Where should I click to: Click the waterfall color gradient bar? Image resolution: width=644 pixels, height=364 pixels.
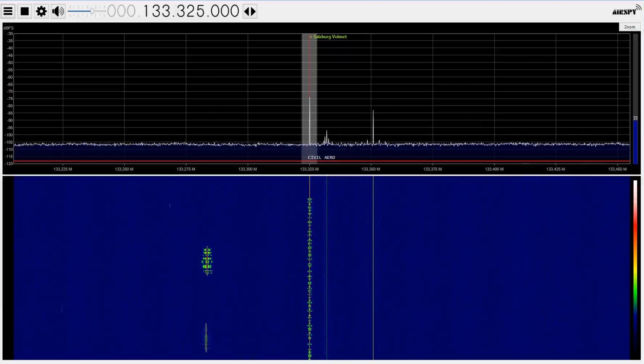636,270
